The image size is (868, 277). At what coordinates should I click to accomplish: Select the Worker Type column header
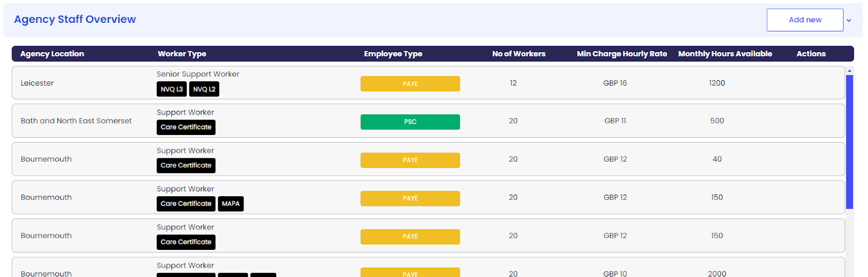tap(182, 54)
